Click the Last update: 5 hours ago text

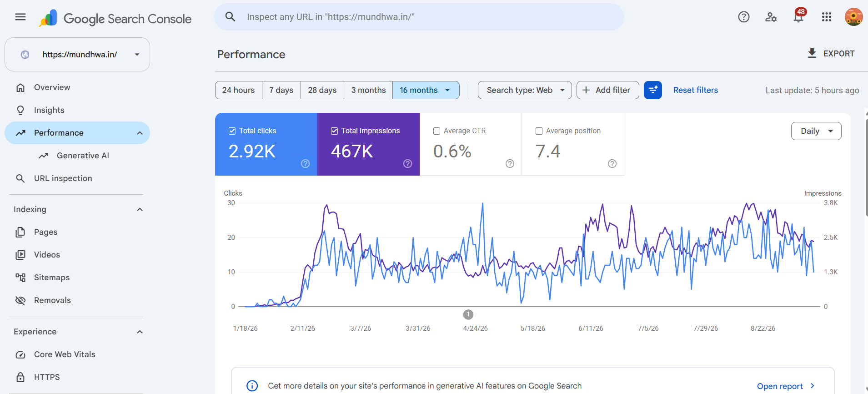coord(812,90)
